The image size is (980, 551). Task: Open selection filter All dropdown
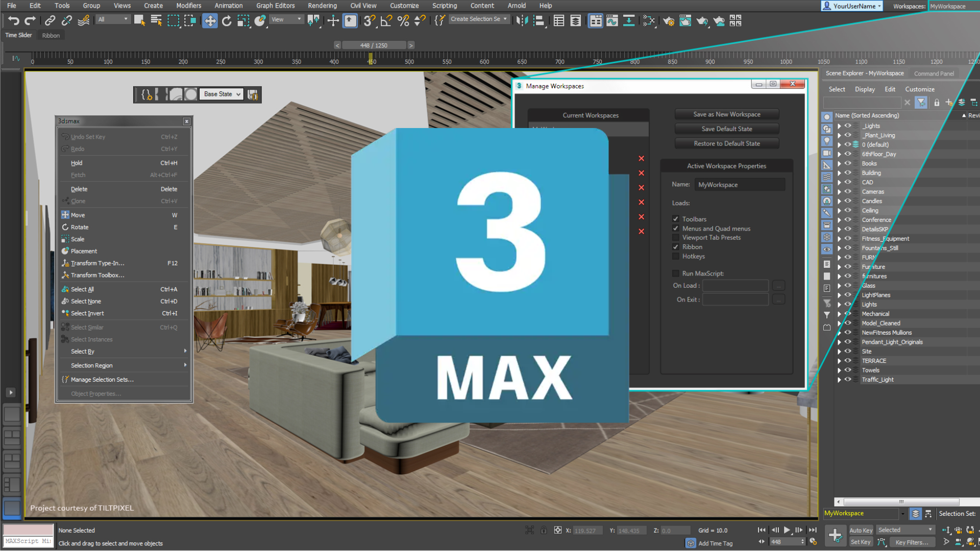113,19
